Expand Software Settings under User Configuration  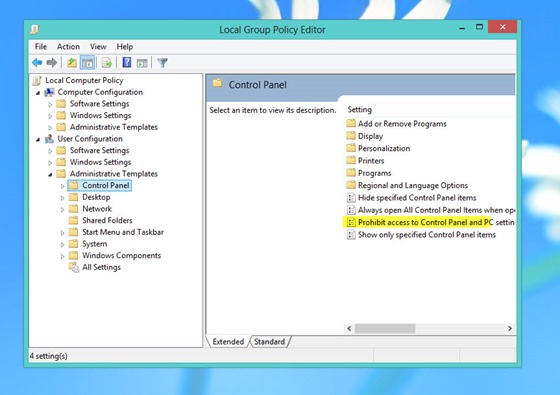[x=50, y=151]
